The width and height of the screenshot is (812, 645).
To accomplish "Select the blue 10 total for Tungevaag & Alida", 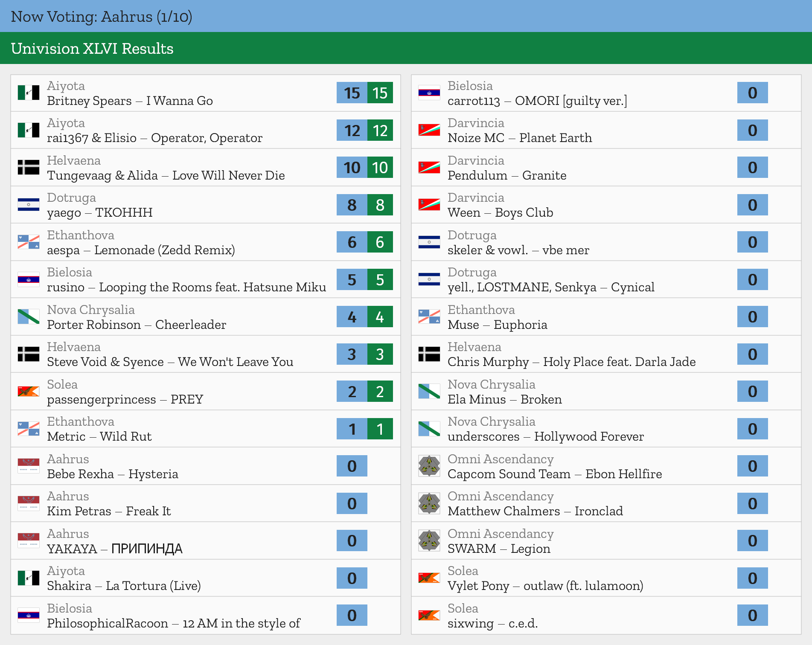I will [352, 167].
